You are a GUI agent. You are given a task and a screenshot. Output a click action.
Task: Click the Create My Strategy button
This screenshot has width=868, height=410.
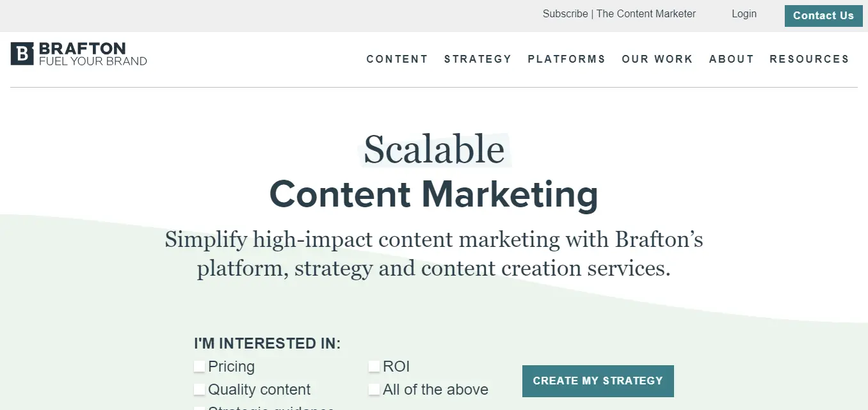click(x=598, y=381)
